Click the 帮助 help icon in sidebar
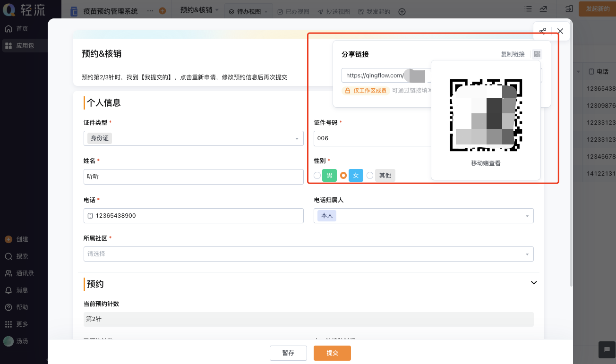This screenshot has height=364, width=616. click(9, 307)
